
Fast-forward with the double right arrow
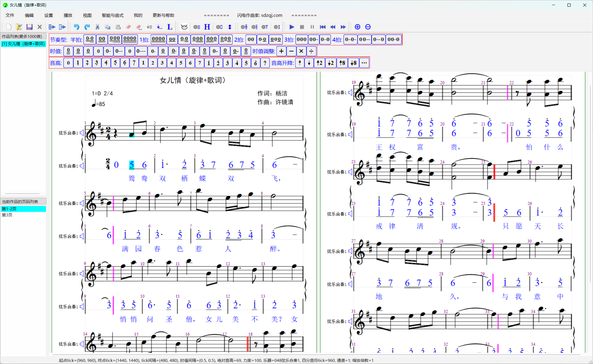(x=343, y=27)
